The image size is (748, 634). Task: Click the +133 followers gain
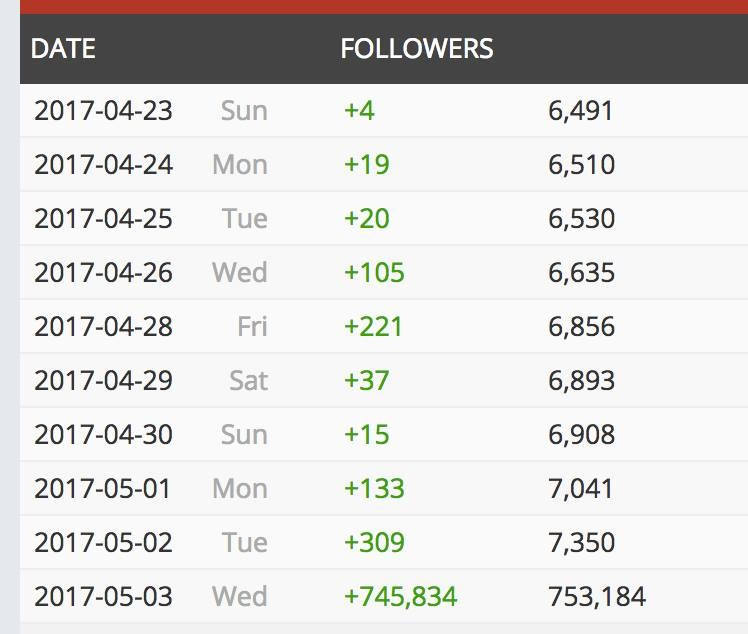[374, 488]
